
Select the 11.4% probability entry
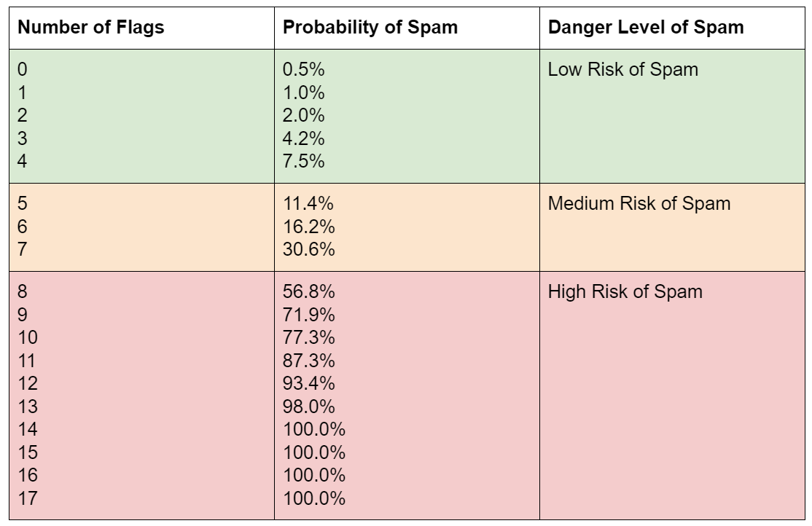pos(308,204)
